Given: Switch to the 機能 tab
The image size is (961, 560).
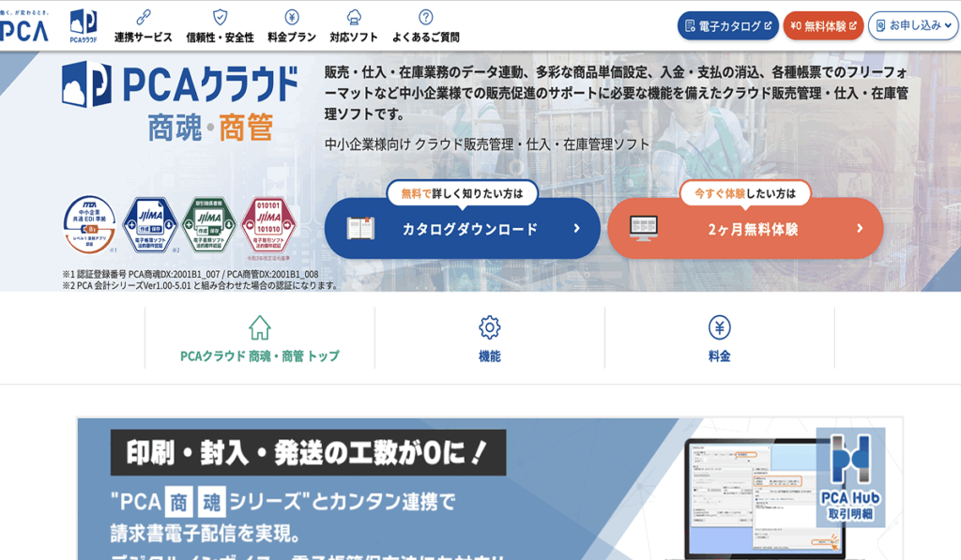Looking at the screenshot, I should (x=489, y=356).
